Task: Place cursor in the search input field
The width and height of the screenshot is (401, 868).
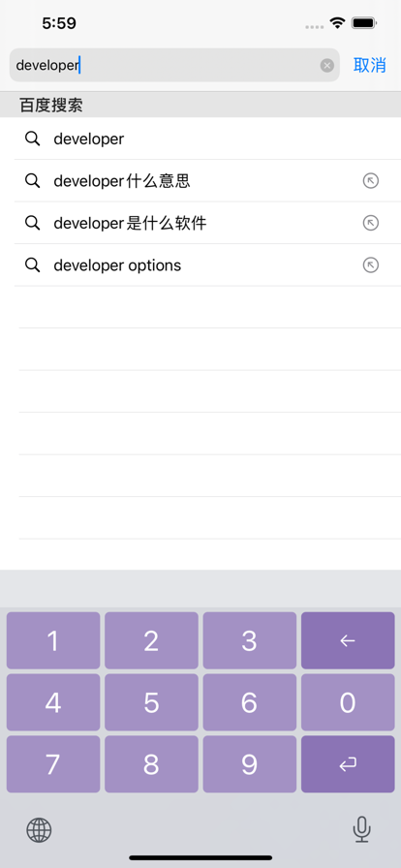Action: click(167, 65)
